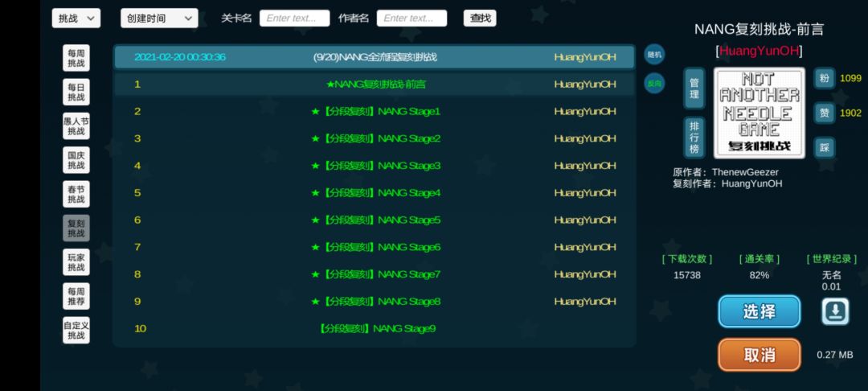868x391 pixels.
Task: Select the 自定义挑战 category
Action: coord(76,330)
